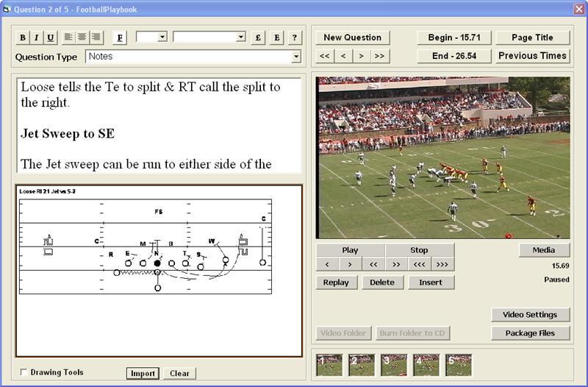Click the £ symbol toolbar button
This screenshot has height=387, width=588.
(258, 38)
